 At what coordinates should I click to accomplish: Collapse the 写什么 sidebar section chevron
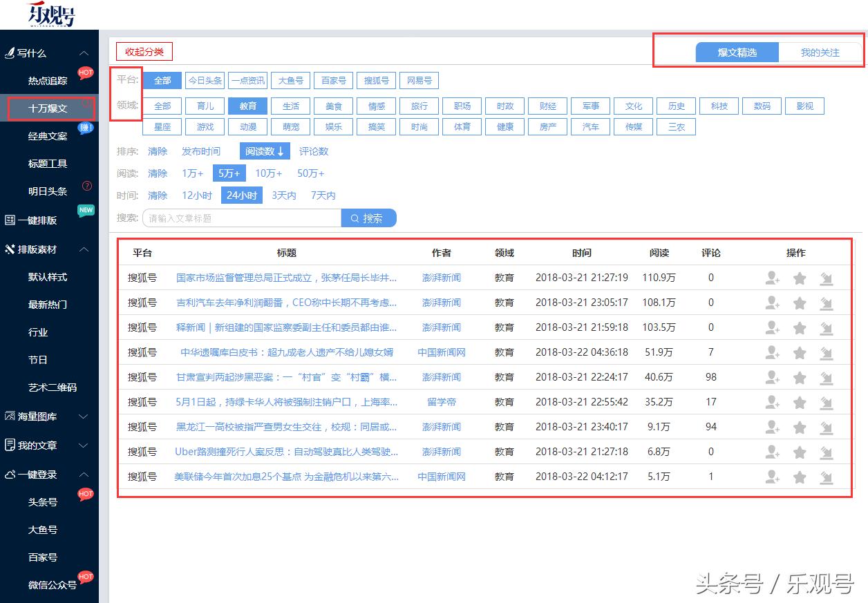84,53
